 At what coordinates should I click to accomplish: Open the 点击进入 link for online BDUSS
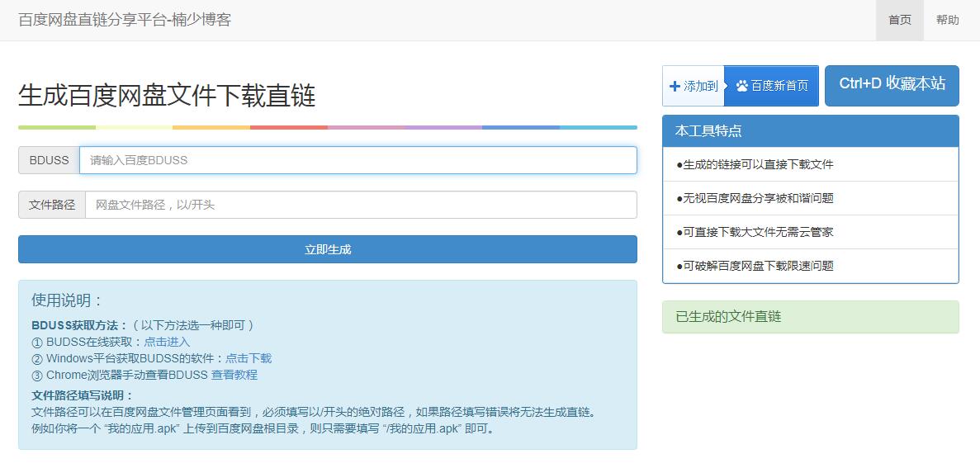[167, 342]
